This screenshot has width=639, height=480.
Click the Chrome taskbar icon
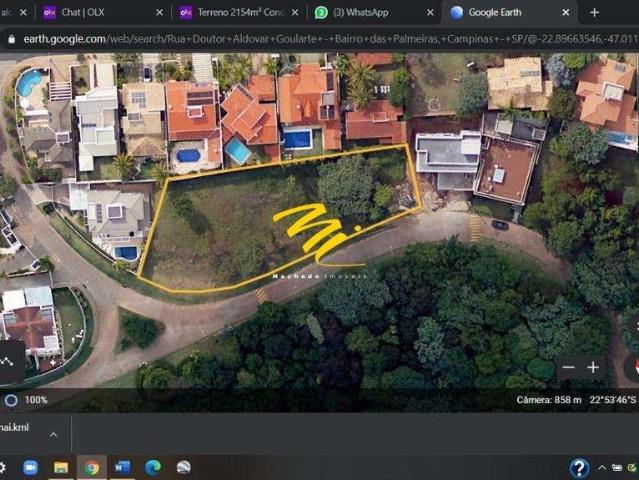point(92,467)
